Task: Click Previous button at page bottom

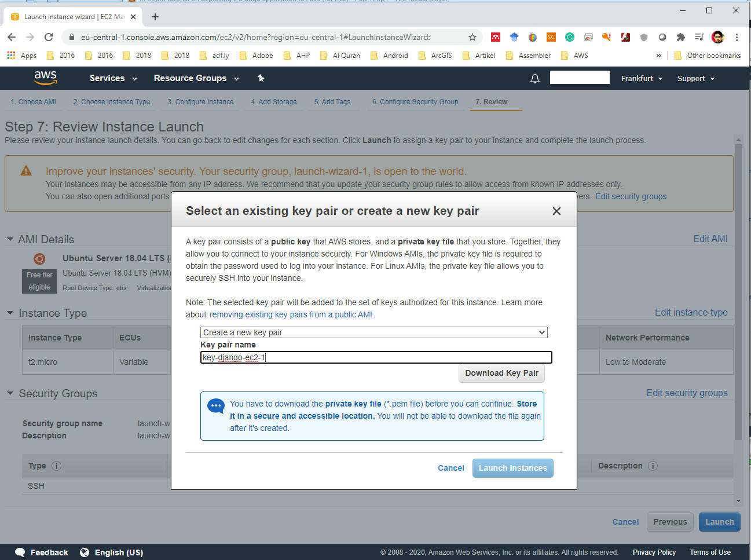Action: 670,522
